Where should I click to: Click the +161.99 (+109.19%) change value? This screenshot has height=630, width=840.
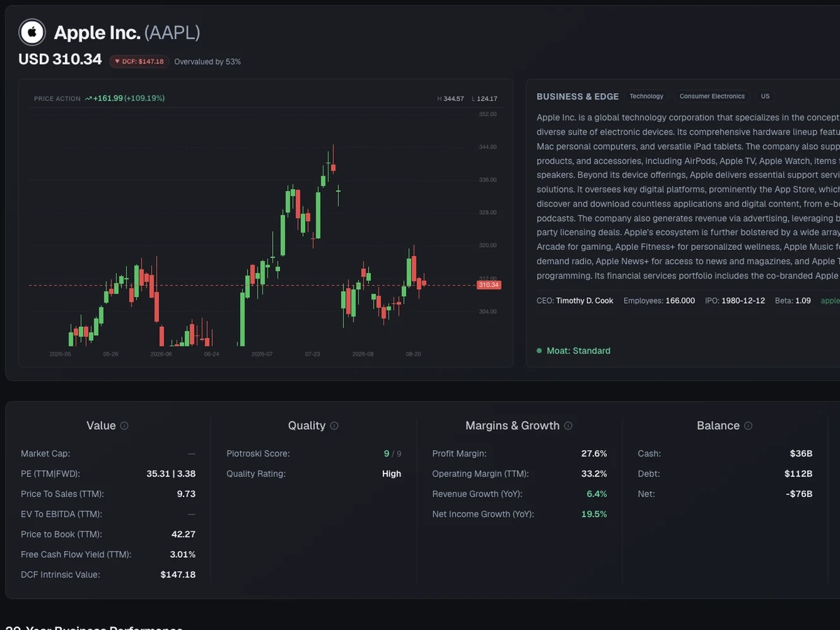click(129, 99)
